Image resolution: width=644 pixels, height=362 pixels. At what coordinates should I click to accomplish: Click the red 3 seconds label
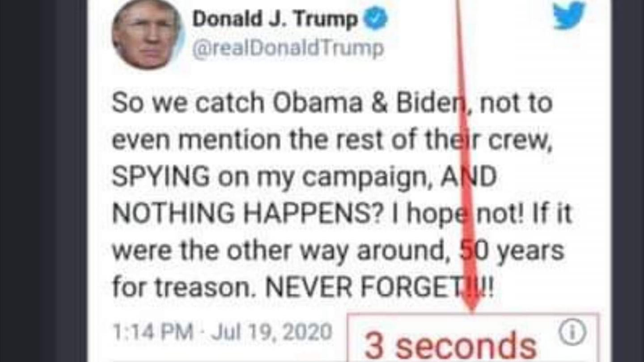451,345
